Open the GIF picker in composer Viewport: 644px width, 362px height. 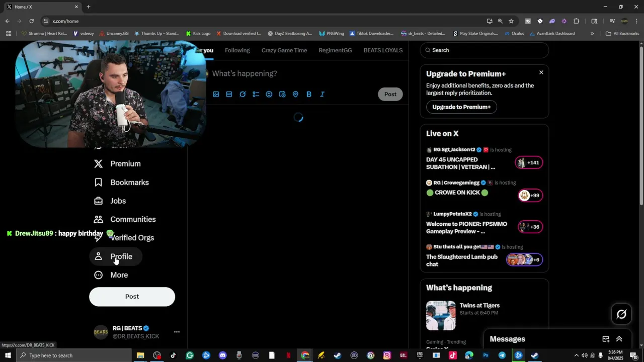(229, 94)
